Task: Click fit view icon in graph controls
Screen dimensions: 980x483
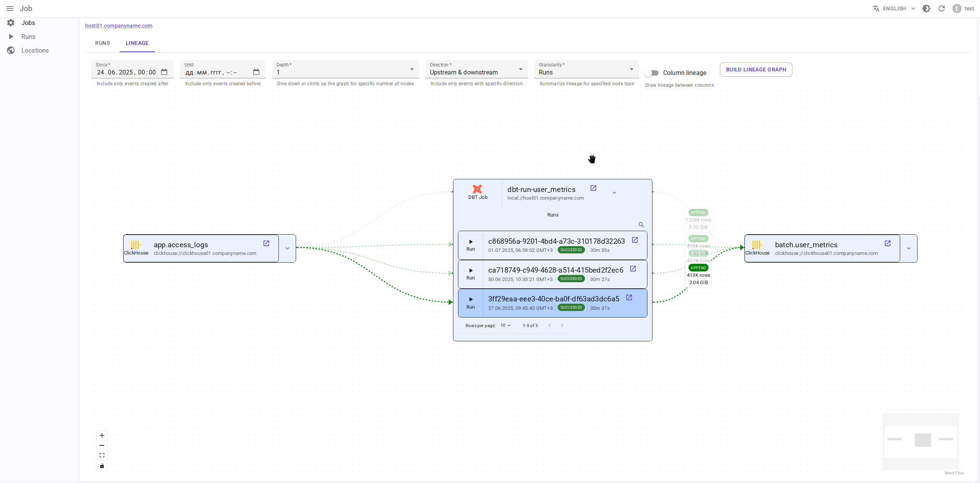Action: point(102,455)
